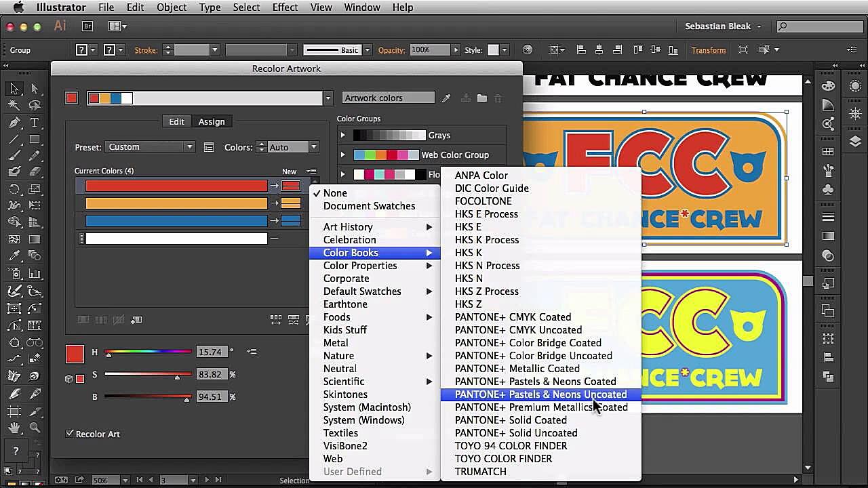Expand the Grays color group
868x488 pixels.
pyautogui.click(x=343, y=136)
